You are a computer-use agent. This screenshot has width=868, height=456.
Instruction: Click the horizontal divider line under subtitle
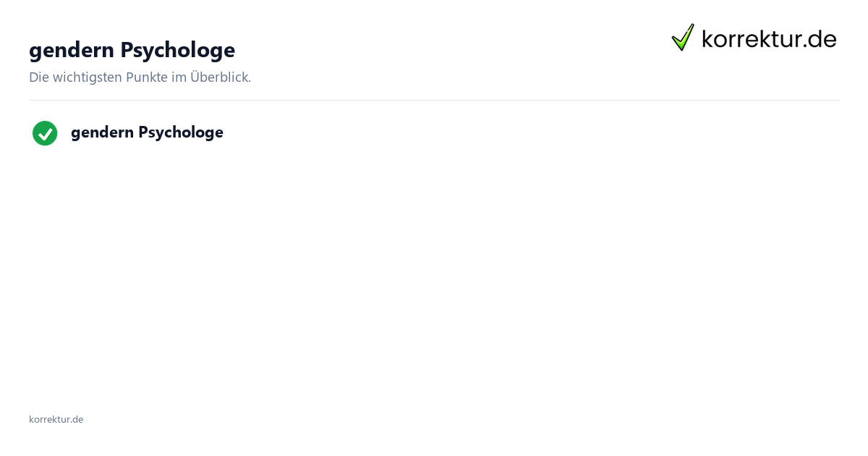click(434, 100)
